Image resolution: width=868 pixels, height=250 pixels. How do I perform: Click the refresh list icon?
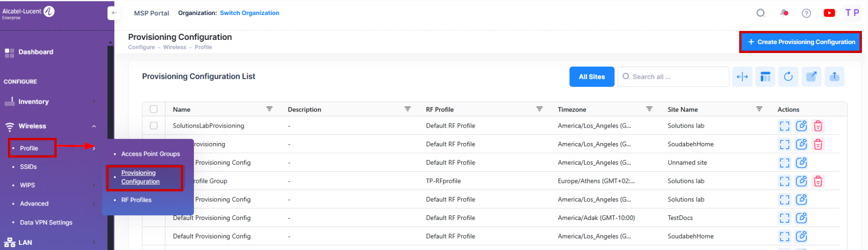788,76
